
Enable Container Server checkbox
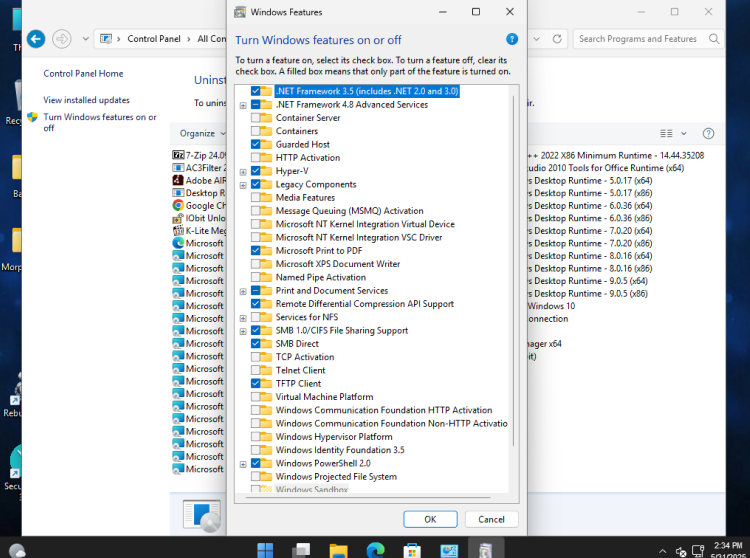tap(255, 118)
